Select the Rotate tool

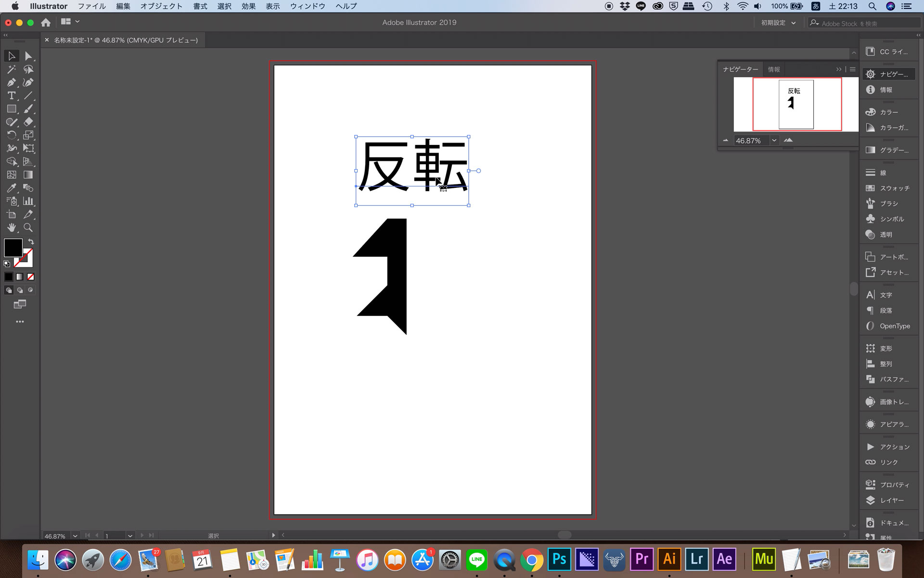pyautogui.click(x=11, y=135)
